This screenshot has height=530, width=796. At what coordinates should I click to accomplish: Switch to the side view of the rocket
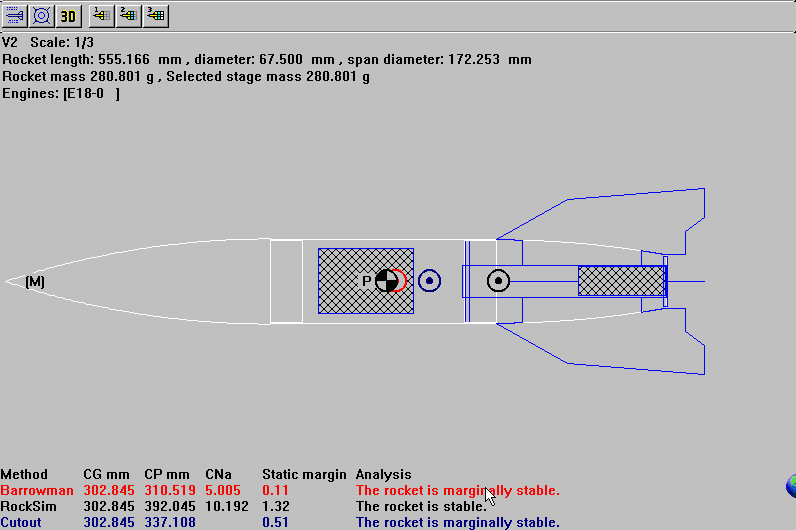(14, 15)
